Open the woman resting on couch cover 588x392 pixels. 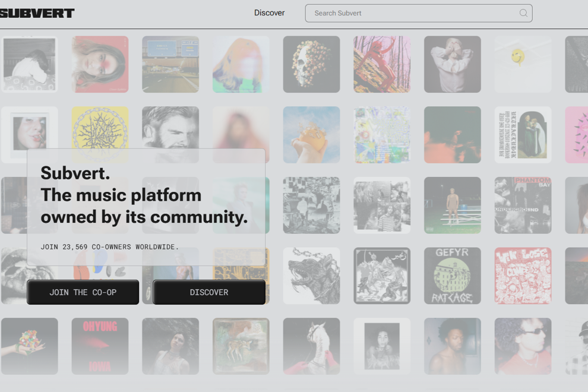[29, 64]
